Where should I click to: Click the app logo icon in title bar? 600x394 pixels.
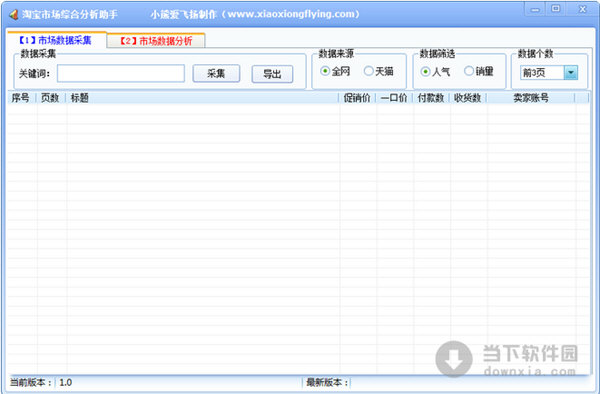(14, 15)
